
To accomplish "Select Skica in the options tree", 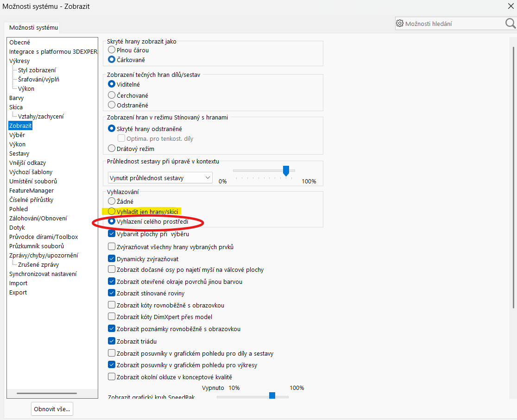I will click(x=16, y=107).
